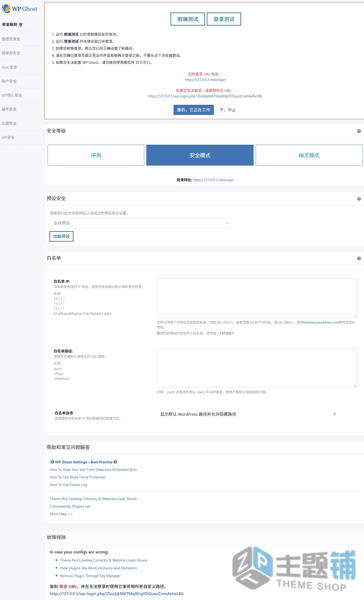The height and width of the screenshot is (600, 364).
Task: Expand the 白名单选项 dropdown
Action: (x=248, y=414)
